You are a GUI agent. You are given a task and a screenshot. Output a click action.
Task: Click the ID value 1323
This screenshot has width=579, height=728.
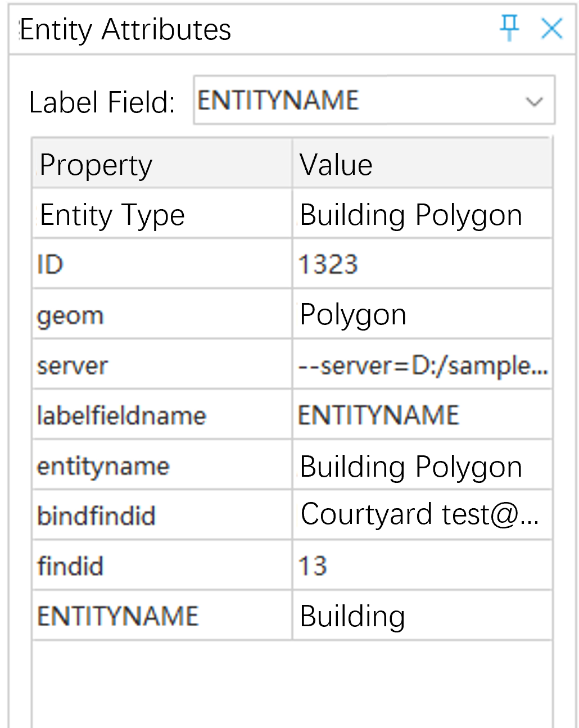pyautogui.click(x=328, y=264)
